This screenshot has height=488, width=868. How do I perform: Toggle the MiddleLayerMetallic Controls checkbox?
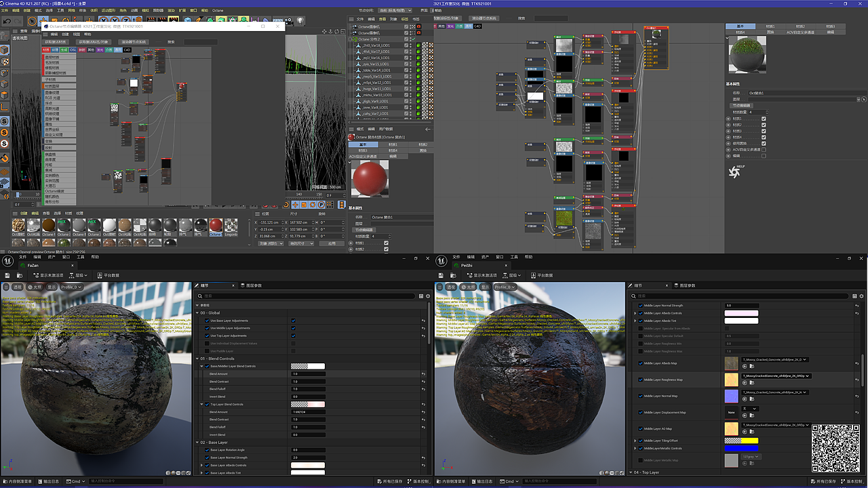coord(640,449)
